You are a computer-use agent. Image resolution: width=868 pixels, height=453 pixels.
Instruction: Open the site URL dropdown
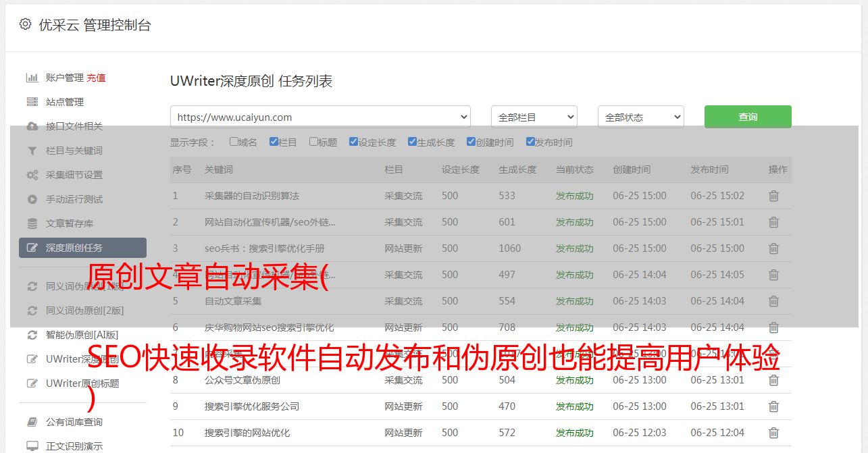pos(320,117)
